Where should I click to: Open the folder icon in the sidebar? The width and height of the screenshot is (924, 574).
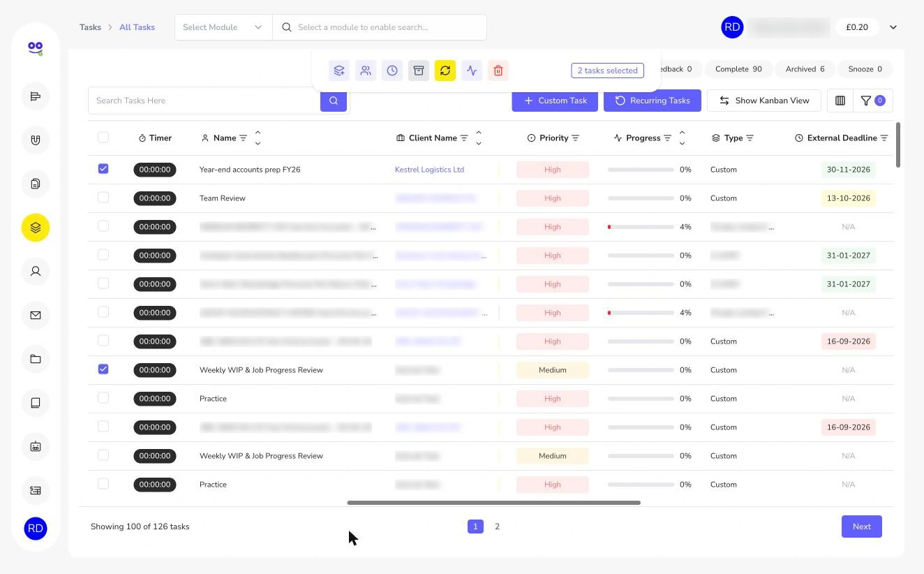(x=36, y=359)
